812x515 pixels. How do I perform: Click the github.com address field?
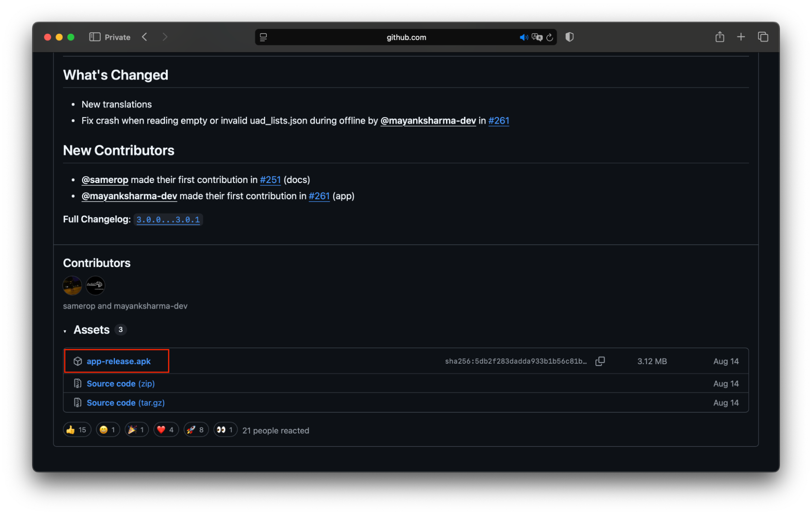[x=406, y=37]
